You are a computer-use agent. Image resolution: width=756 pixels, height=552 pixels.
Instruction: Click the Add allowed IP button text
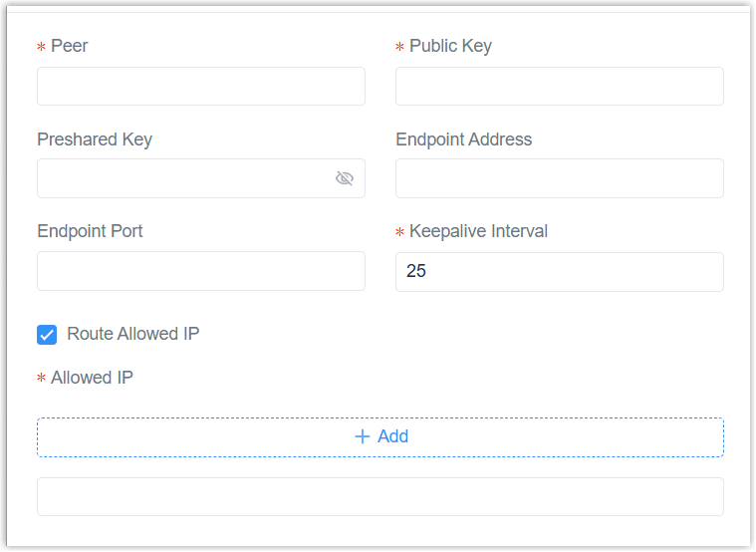(x=393, y=436)
